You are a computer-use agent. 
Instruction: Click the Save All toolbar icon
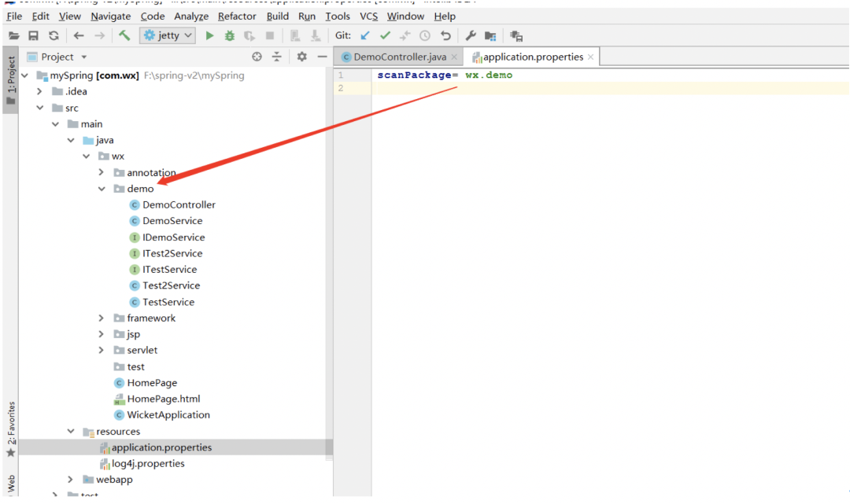tap(34, 35)
